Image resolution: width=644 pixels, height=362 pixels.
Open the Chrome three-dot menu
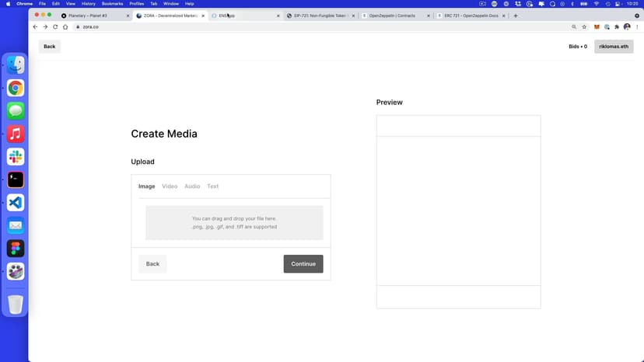637,26
